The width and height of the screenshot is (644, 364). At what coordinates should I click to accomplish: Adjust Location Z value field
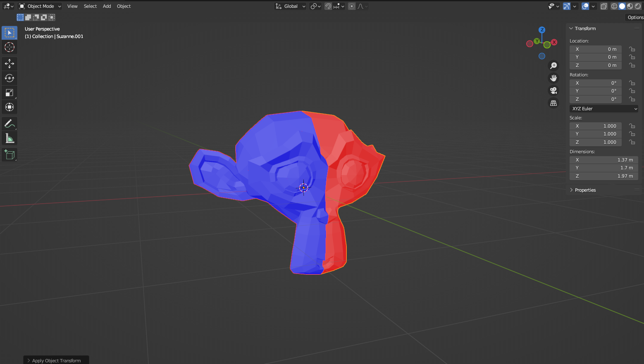click(596, 65)
